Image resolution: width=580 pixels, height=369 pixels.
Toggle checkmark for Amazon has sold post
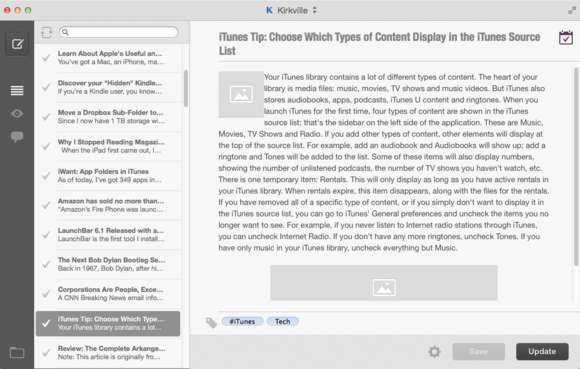46,205
